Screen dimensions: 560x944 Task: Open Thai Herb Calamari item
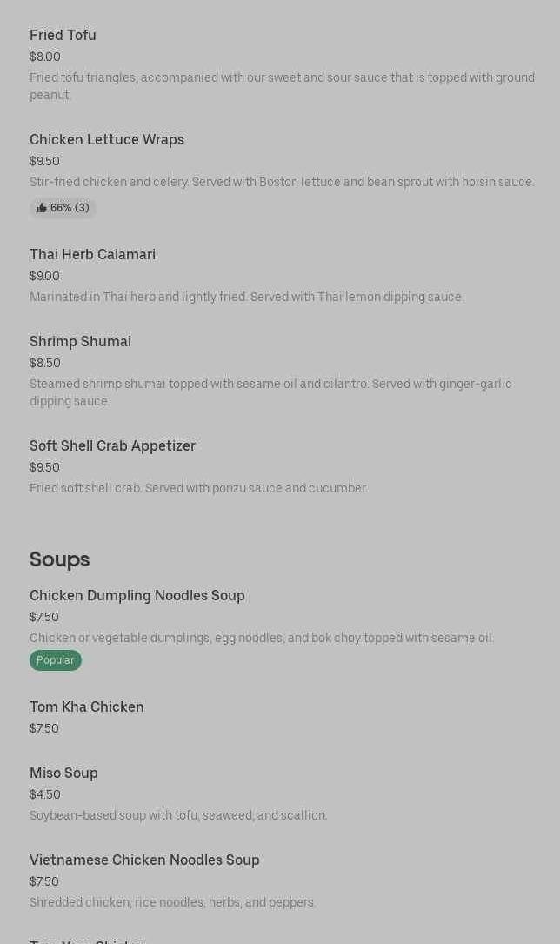(92, 255)
